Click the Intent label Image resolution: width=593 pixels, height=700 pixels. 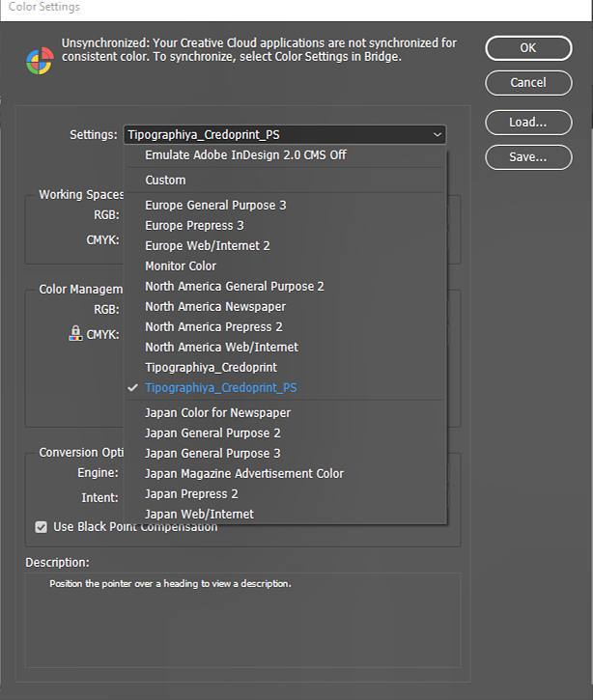pos(100,498)
